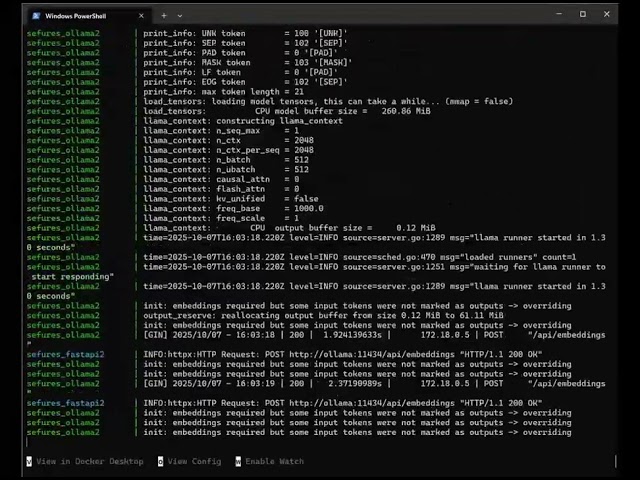Click the last sefures_fastapi2 httpx request line
The image size is (640, 480).
tap(342, 403)
